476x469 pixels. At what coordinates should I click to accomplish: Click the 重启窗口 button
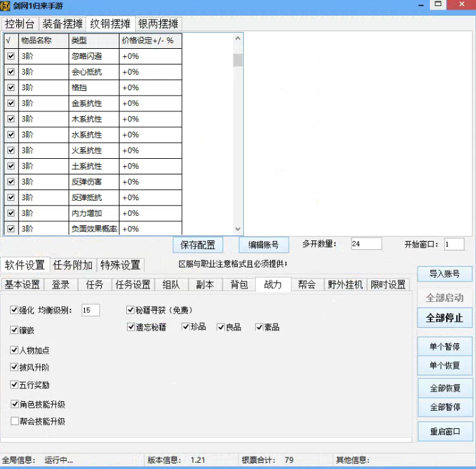pos(445,432)
